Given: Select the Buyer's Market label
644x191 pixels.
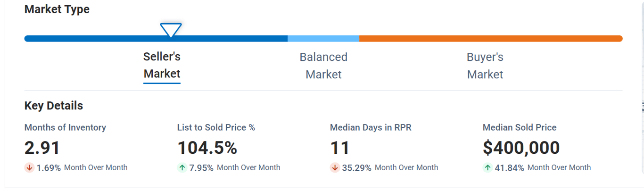Looking at the screenshot, I should 485,66.
